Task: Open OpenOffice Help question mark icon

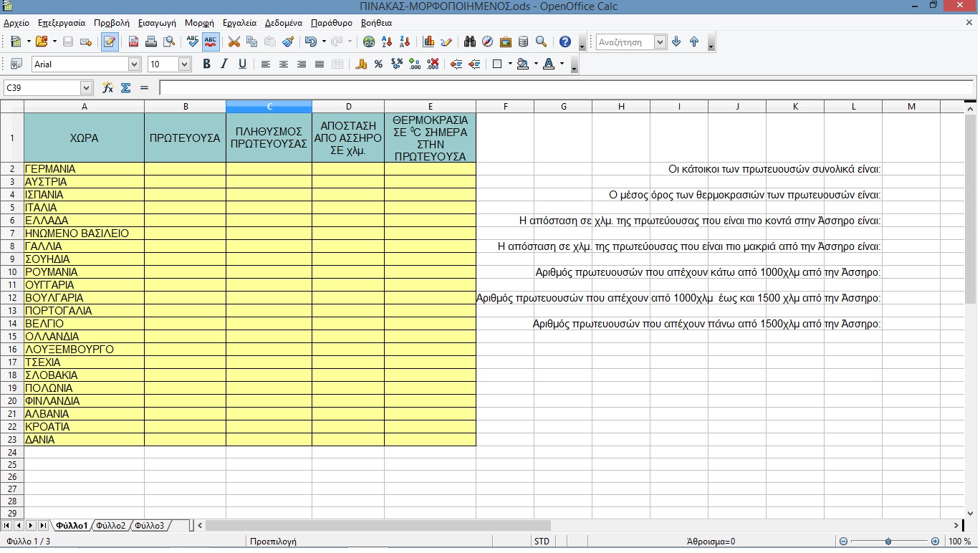Action: tap(565, 42)
